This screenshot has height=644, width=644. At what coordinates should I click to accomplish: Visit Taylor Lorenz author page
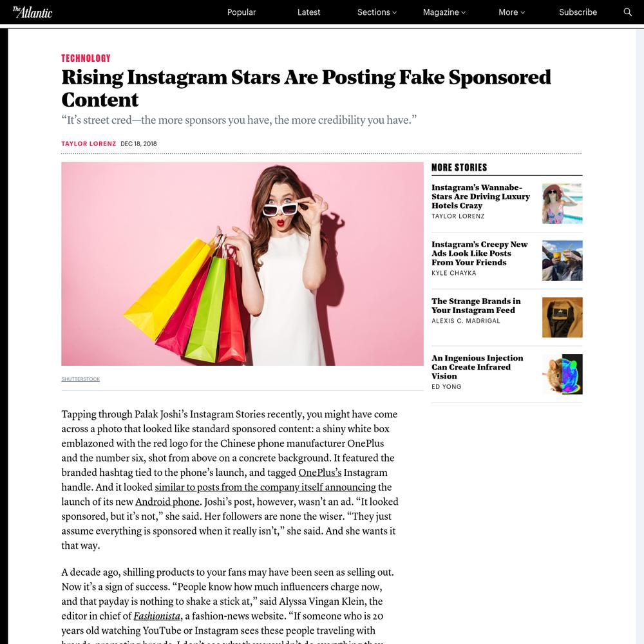coord(89,144)
